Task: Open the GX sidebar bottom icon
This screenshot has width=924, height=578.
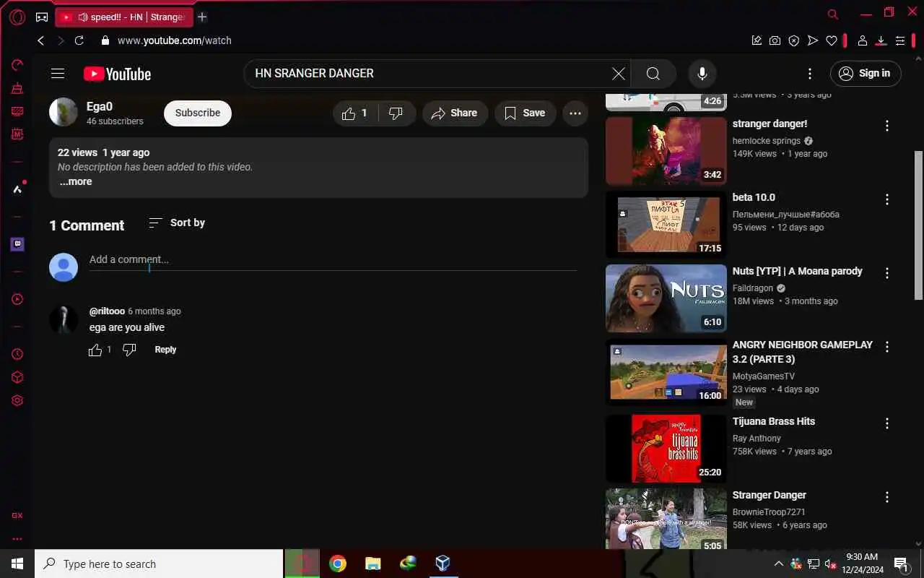Action: click(17, 515)
